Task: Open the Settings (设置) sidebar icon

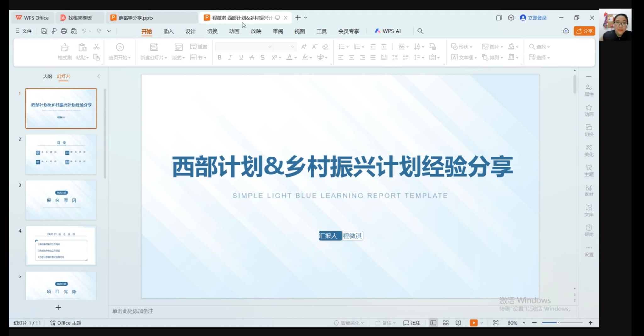Action: pyautogui.click(x=589, y=251)
